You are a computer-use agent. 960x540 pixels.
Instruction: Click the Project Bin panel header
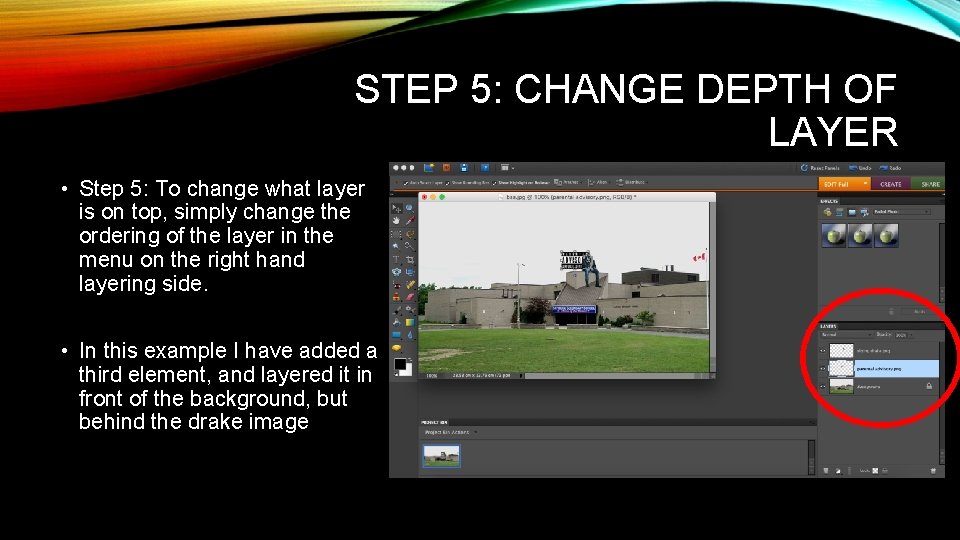pos(435,422)
